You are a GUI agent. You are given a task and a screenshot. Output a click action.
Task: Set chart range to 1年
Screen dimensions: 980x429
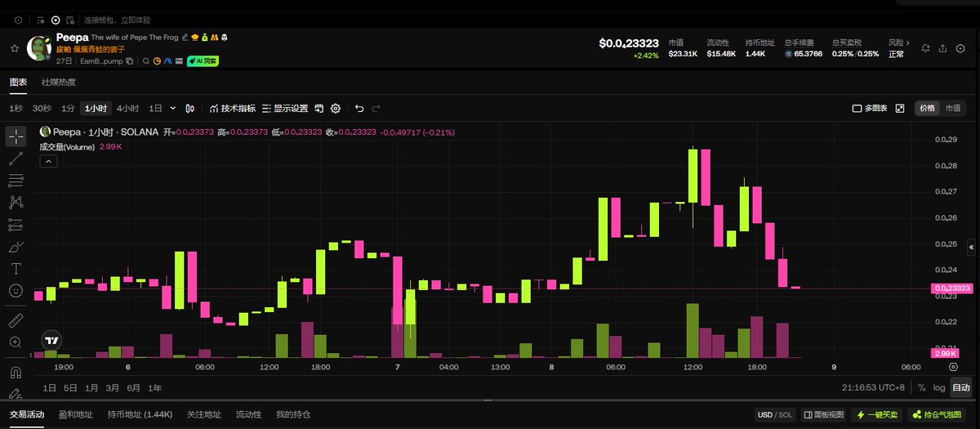(x=154, y=387)
